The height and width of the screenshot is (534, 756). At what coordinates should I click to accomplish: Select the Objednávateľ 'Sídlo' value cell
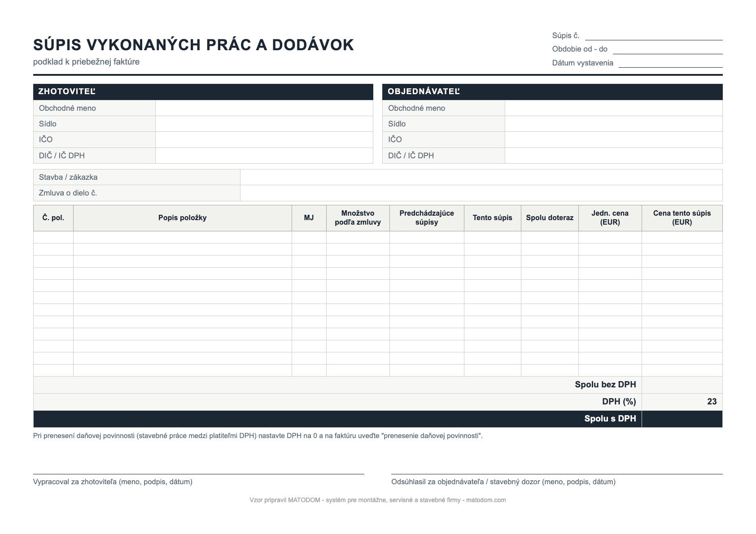coord(614,124)
